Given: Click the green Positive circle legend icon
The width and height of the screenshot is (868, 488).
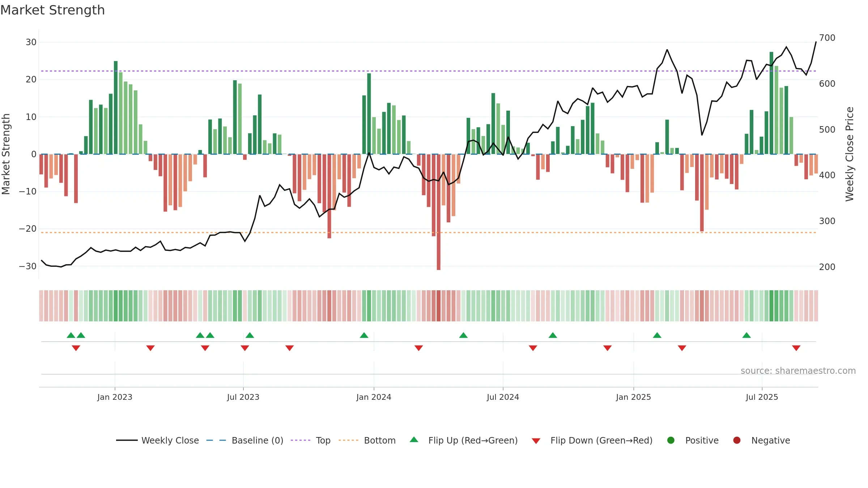Looking at the screenshot, I should point(671,440).
